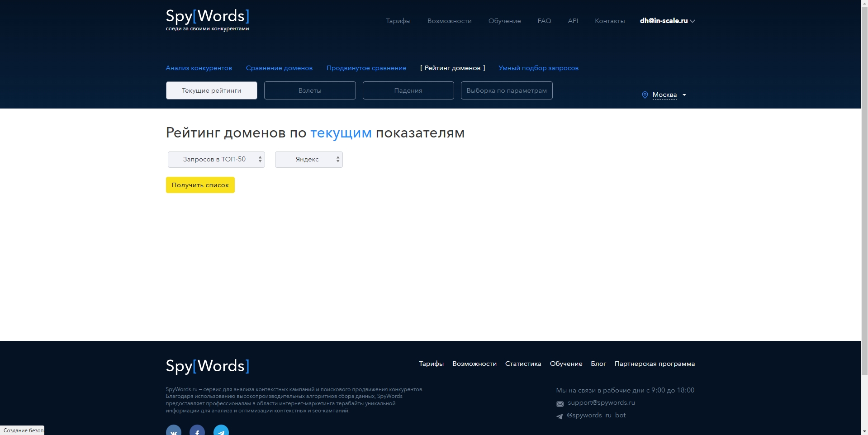Viewport: 868px width, 435px height.
Task: Go to Сравнение доменов section
Action: click(279, 68)
